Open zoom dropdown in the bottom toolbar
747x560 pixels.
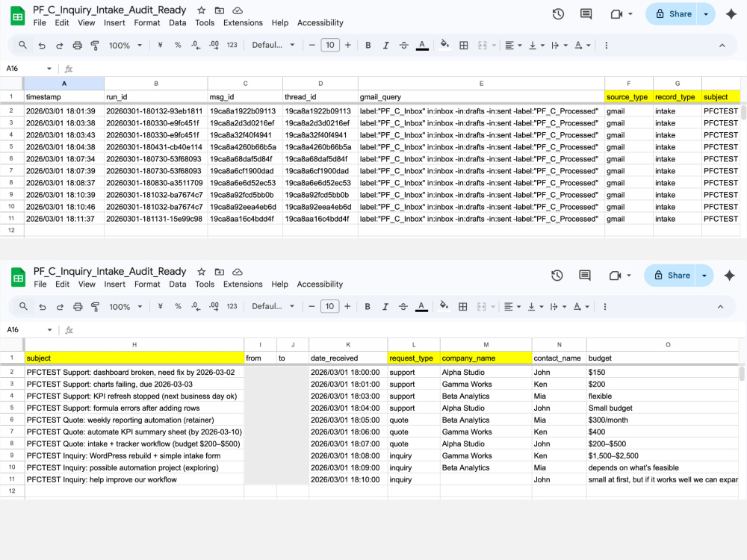click(125, 307)
